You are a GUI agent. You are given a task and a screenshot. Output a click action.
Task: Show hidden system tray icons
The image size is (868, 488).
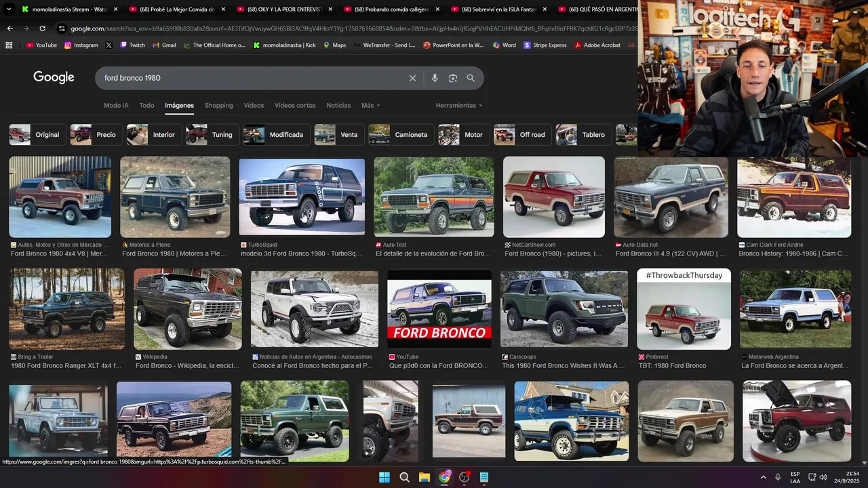pyautogui.click(x=763, y=477)
